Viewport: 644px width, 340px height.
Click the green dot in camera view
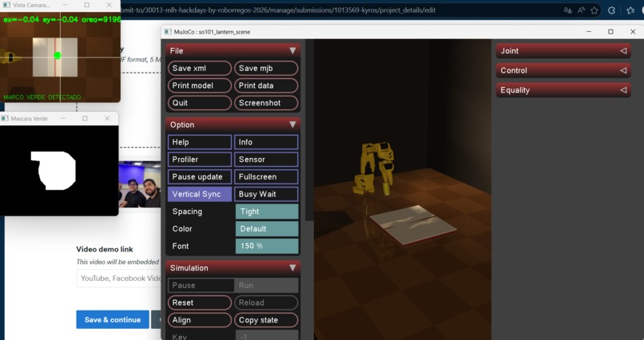57,55
